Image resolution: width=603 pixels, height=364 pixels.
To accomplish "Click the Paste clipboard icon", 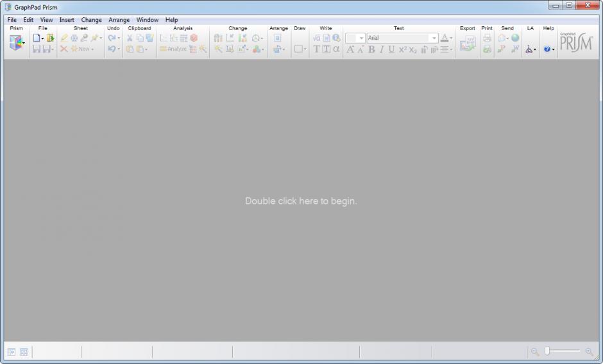I will point(130,49).
